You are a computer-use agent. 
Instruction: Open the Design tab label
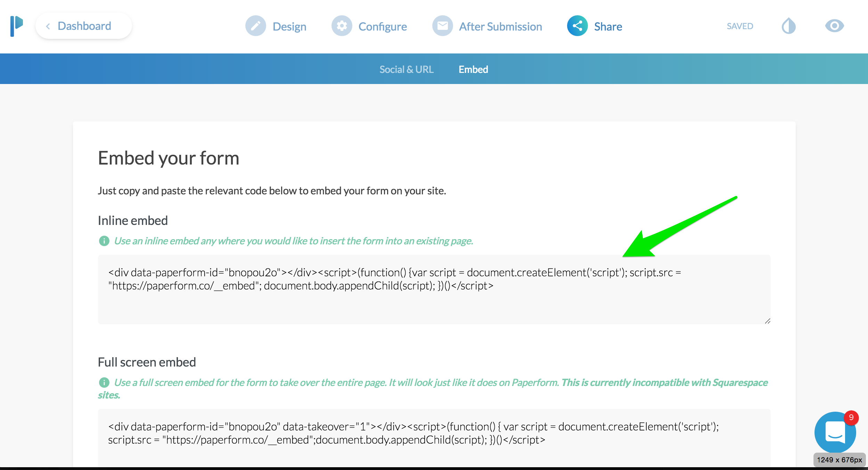(x=289, y=27)
